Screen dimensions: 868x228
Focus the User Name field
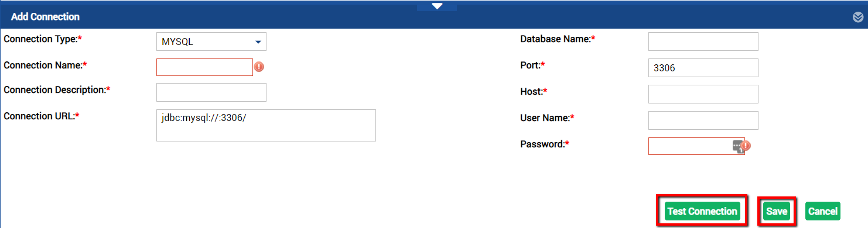coord(703,120)
